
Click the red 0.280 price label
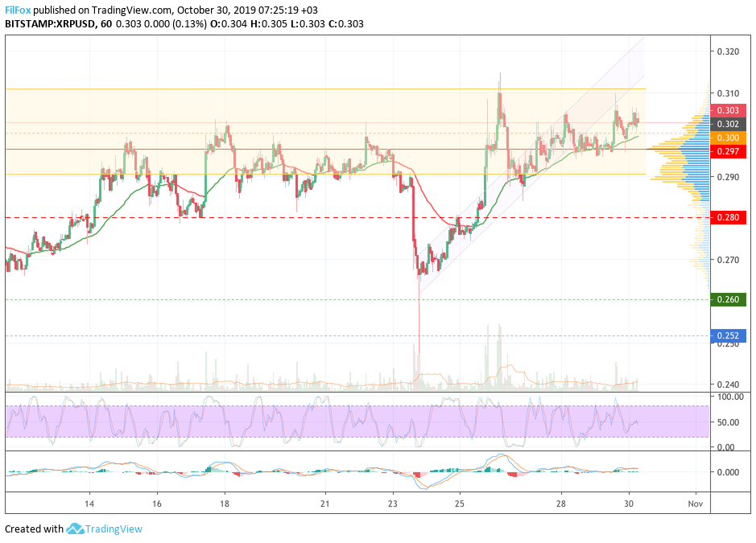pyautogui.click(x=728, y=217)
